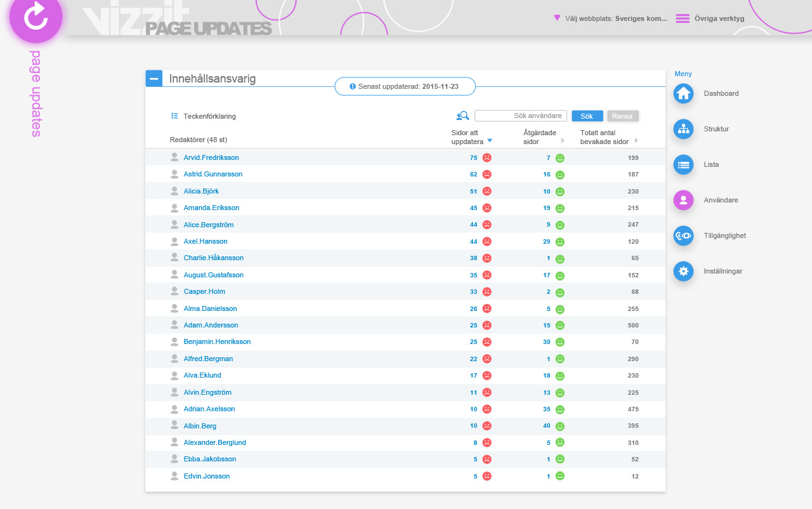Image resolution: width=812 pixels, height=509 pixels.
Task: Click the user search magnifier icon
Action: (x=462, y=116)
